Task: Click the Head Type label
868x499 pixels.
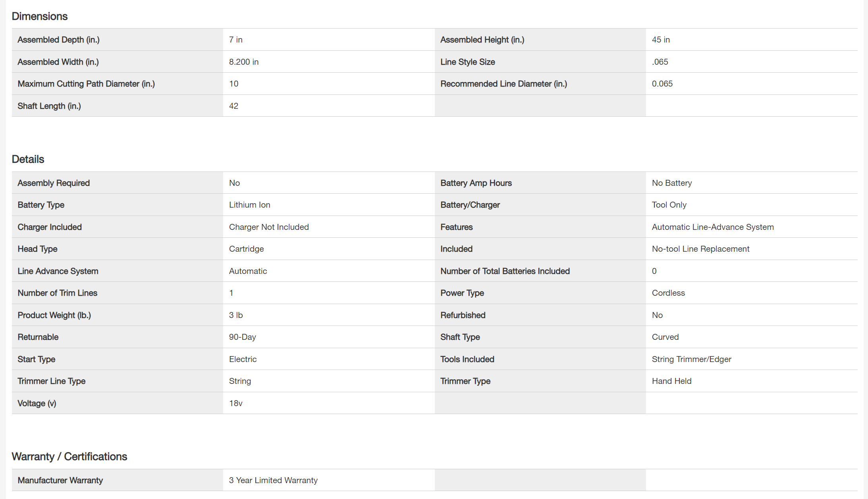Action: pyautogui.click(x=37, y=249)
